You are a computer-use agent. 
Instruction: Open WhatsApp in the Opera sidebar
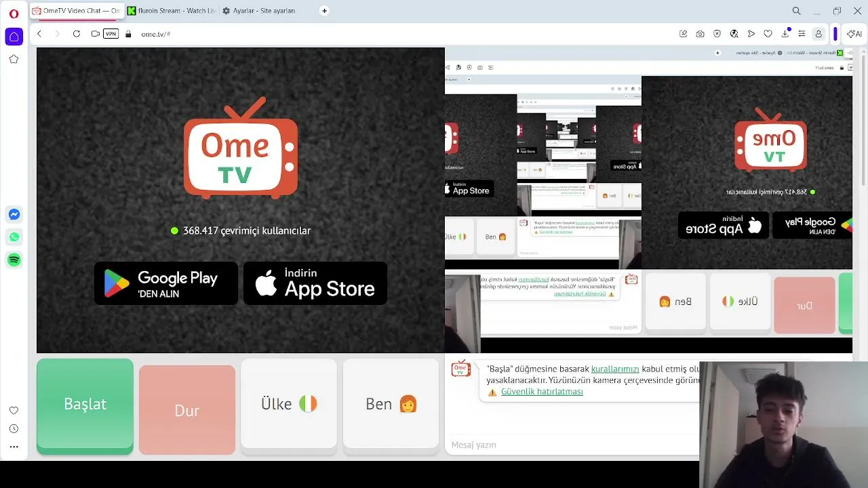click(14, 237)
